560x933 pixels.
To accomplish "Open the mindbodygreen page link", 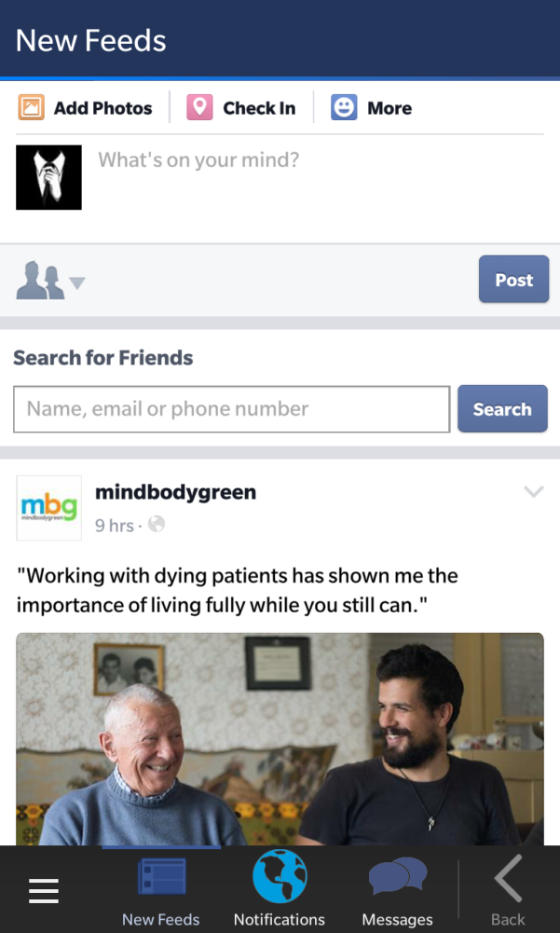I will click(x=175, y=492).
